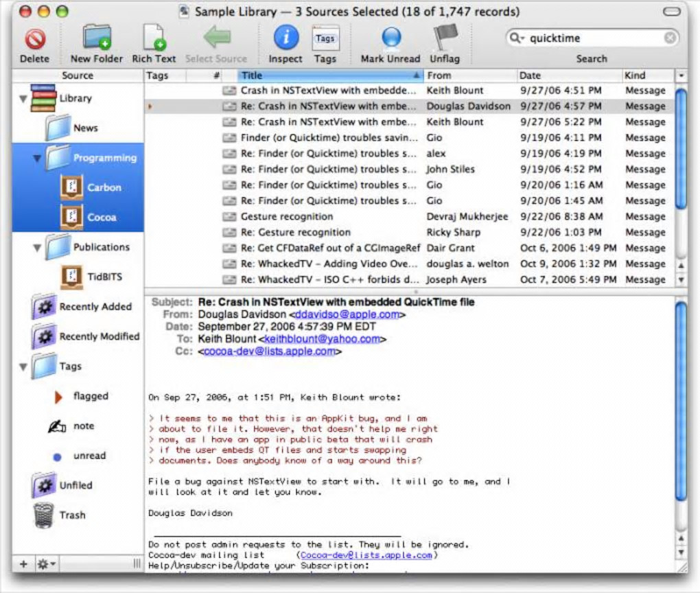Sort records by Title column
The height and width of the screenshot is (593, 700).
[x=330, y=75]
